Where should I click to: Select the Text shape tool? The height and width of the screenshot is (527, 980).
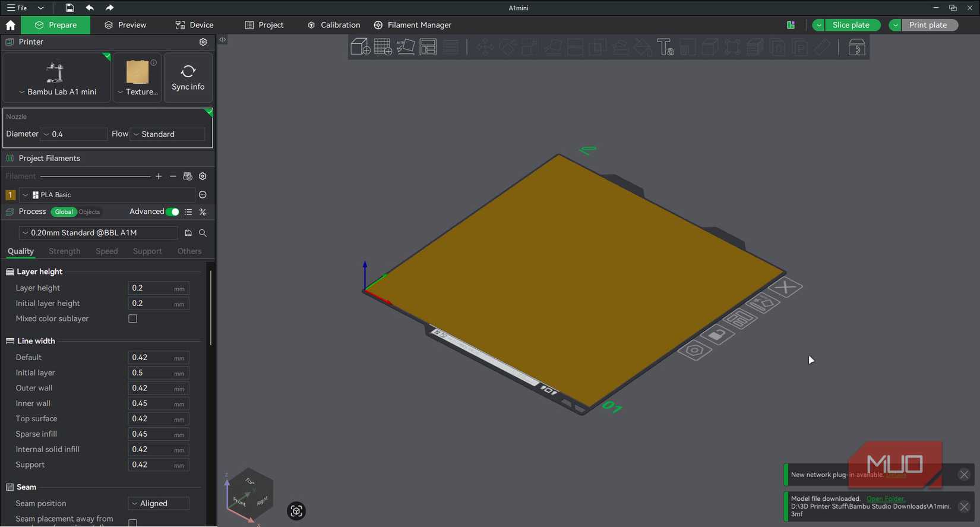[665, 47]
